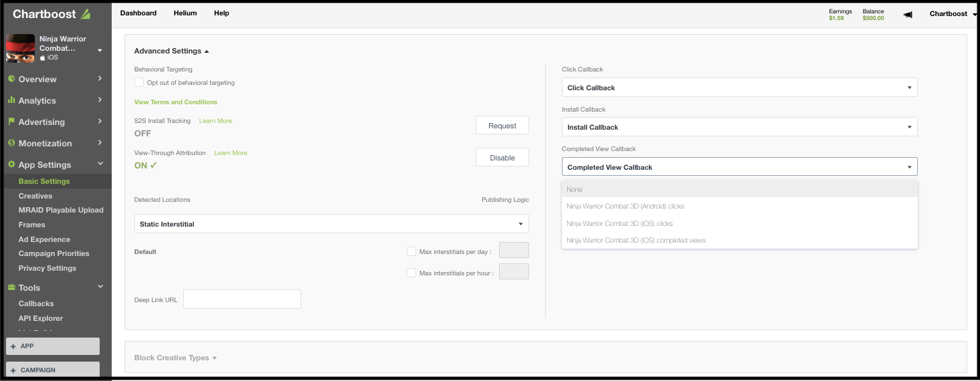Screen dimensions: 980x381
Task: Collapse the Advanced Settings section
Action: (x=172, y=51)
